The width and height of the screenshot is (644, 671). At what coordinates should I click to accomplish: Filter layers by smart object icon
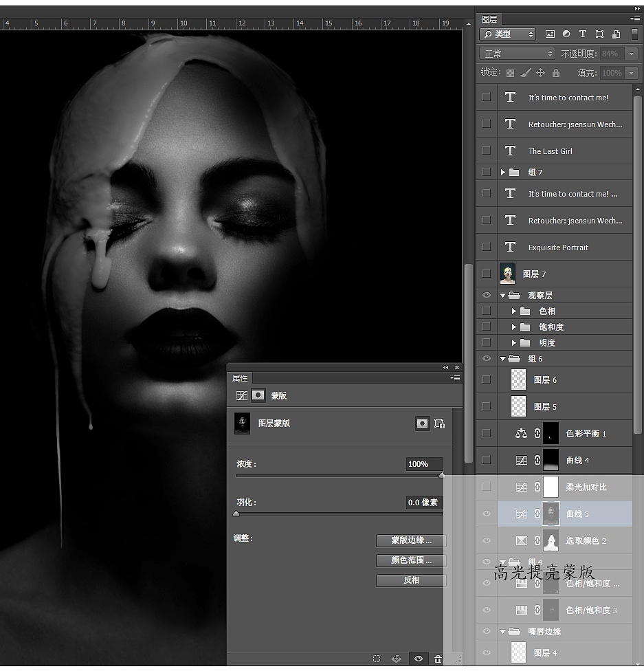click(x=617, y=34)
